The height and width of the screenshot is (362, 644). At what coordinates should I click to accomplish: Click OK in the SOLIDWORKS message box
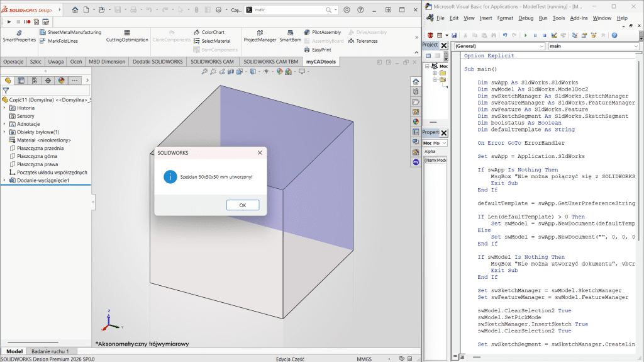tap(243, 205)
